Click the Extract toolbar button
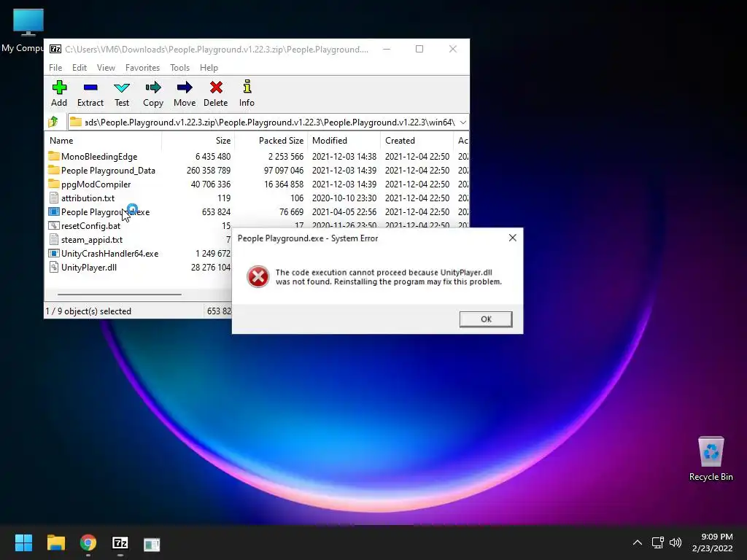The height and width of the screenshot is (560, 747). pos(90,93)
